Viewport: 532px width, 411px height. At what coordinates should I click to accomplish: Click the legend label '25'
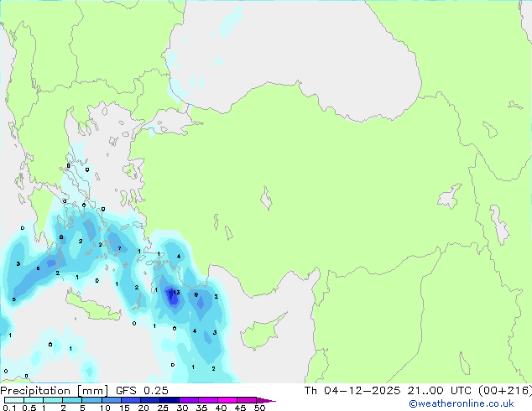point(163,408)
